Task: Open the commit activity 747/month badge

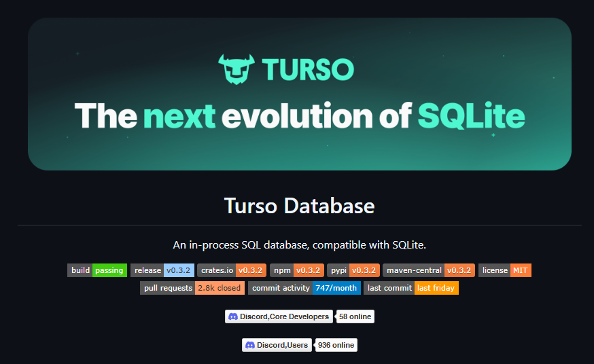Action: (x=304, y=288)
